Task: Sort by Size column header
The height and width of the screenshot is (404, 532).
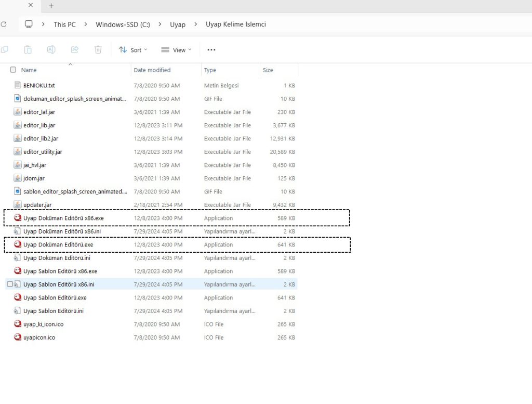Action: 268,70
